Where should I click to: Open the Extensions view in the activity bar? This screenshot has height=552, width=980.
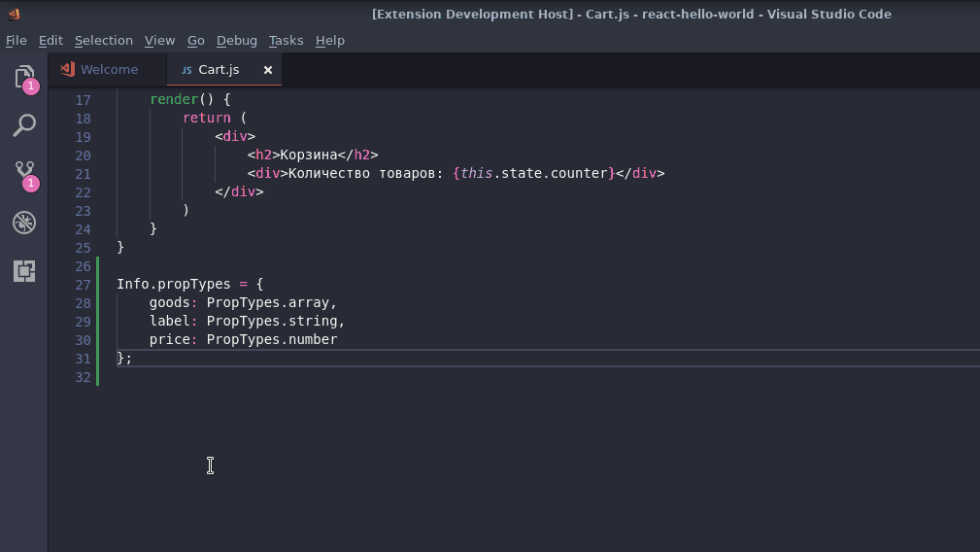click(24, 271)
